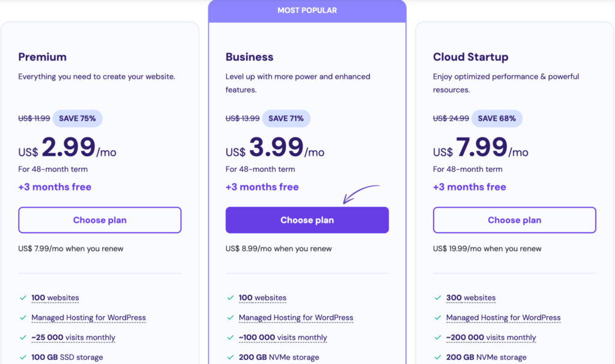Click checkmark beside '~200 000 visits monthly'
Screen dimensions: 615x364
coord(438,338)
